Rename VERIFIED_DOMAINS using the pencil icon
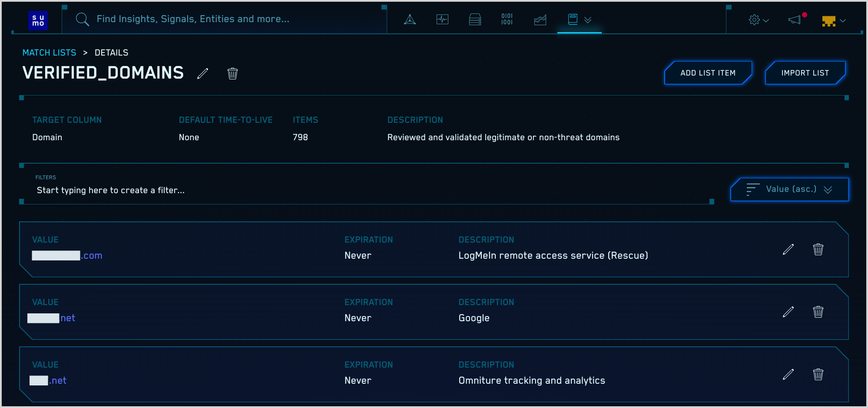Screen dimensions: 868x408 [202, 73]
